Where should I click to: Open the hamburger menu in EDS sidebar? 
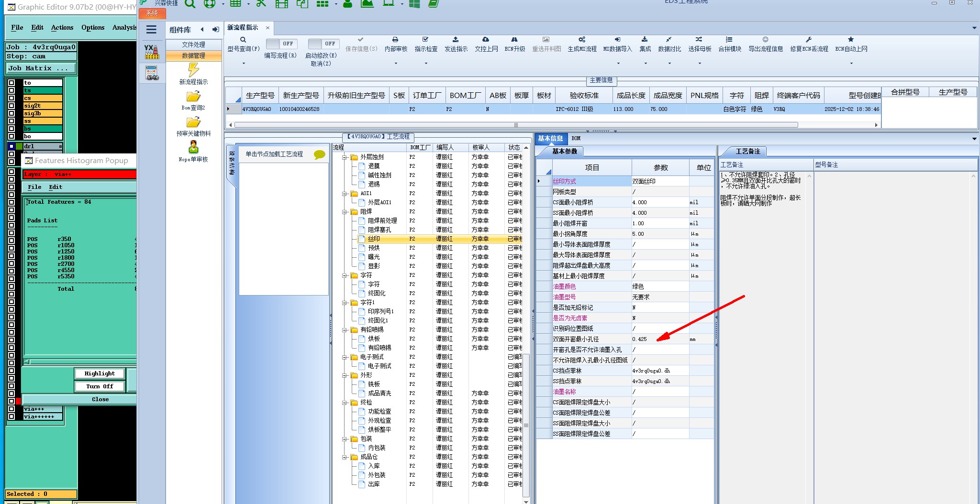(151, 30)
